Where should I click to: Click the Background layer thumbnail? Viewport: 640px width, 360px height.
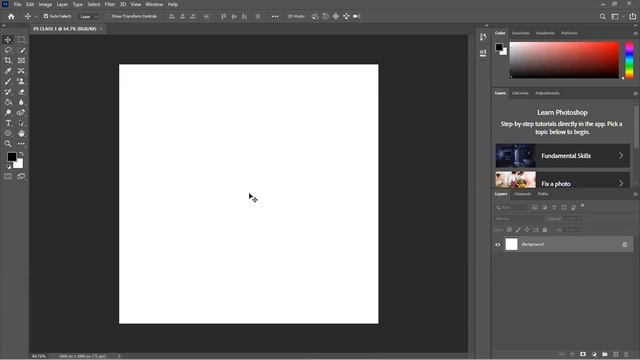pyautogui.click(x=511, y=244)
